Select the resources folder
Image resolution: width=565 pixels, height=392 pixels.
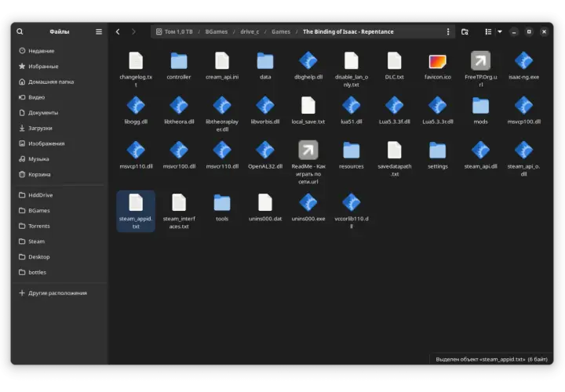(352, 155)
